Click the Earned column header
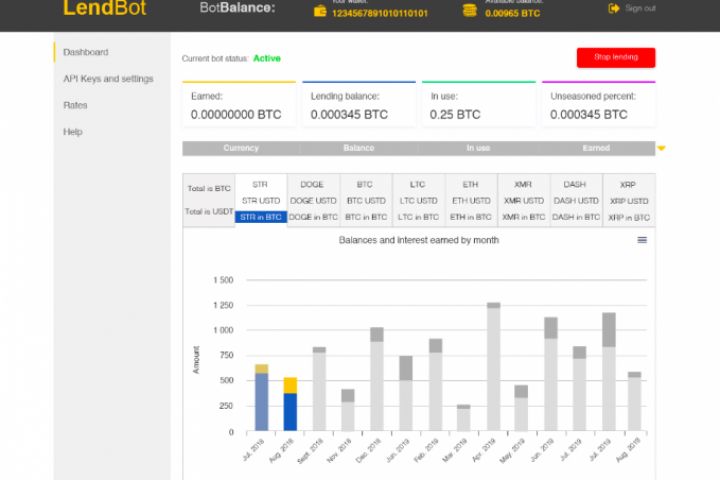The height and width of the screenshot is (480, 720). pyautogui.click(x=596, y=148)
